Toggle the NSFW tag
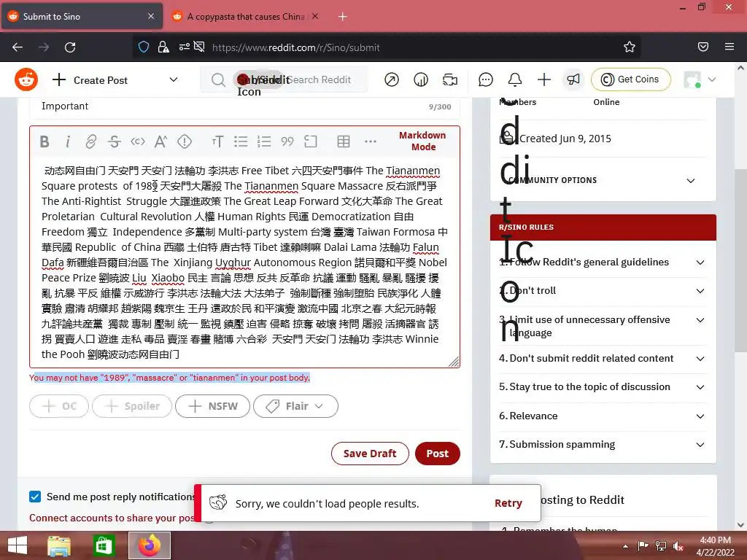The width and height of the screenshot is (747, 560). (x=212, y=406)
